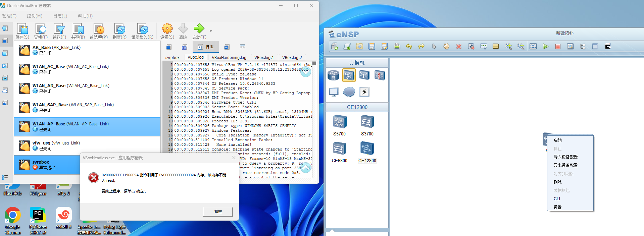Click the green 启动(T) start arrow
Image resolution: width=644 pixels, height=236 pixels.
[x=199, y=32]
